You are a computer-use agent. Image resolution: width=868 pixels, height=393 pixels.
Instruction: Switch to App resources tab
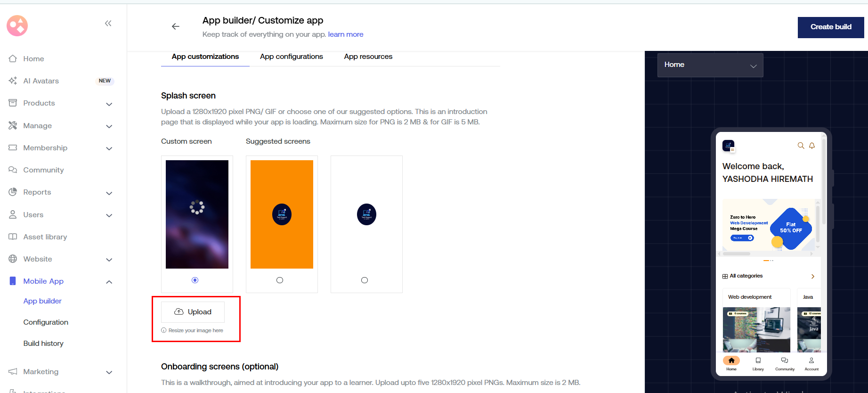pyautogui.click(x=368, y=57)
